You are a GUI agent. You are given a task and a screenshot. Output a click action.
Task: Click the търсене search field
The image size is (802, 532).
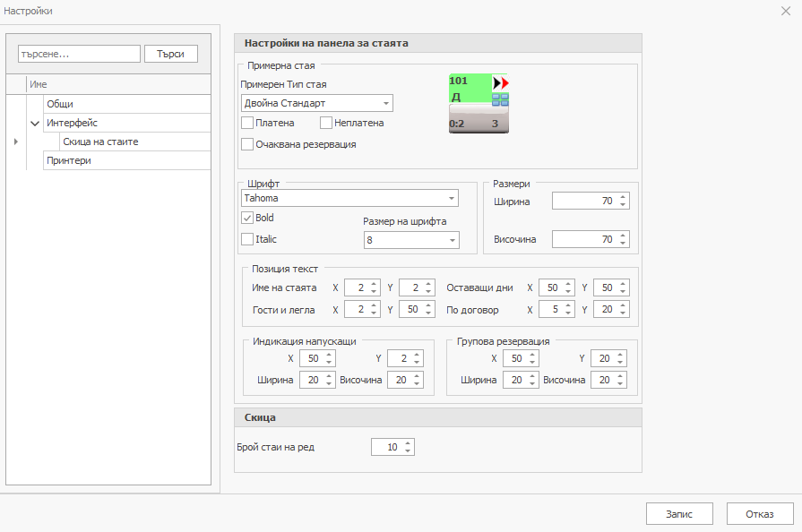pos(79,53)
